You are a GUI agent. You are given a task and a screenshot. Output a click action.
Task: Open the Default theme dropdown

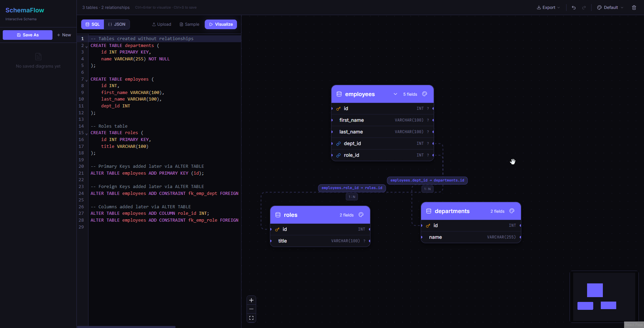coord(609,7)
